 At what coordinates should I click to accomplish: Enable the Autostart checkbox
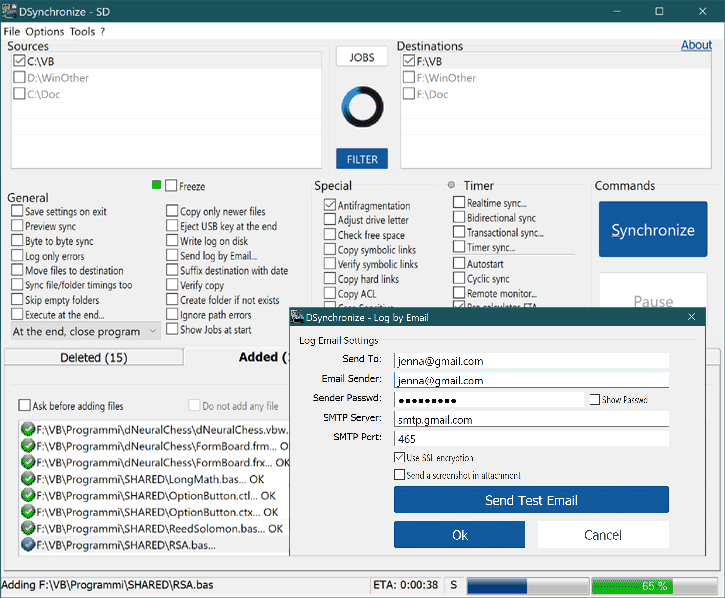click(459, 263)
